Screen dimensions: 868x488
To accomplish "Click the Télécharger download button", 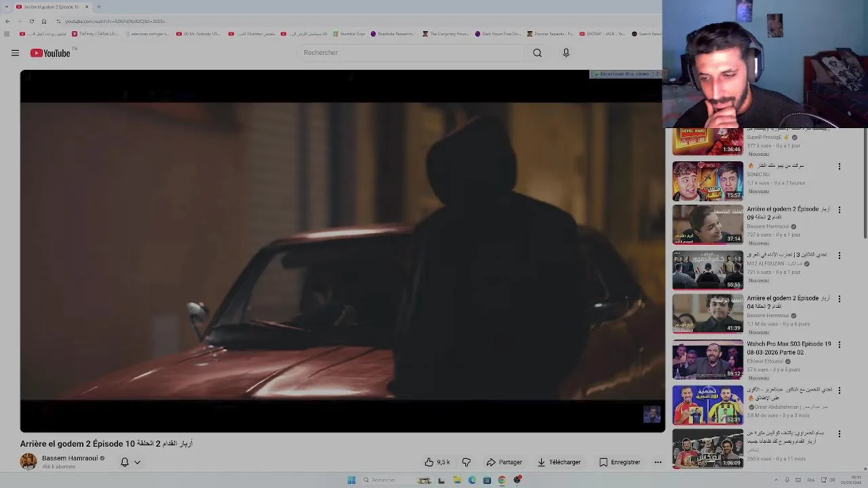I will pos(559,462).
